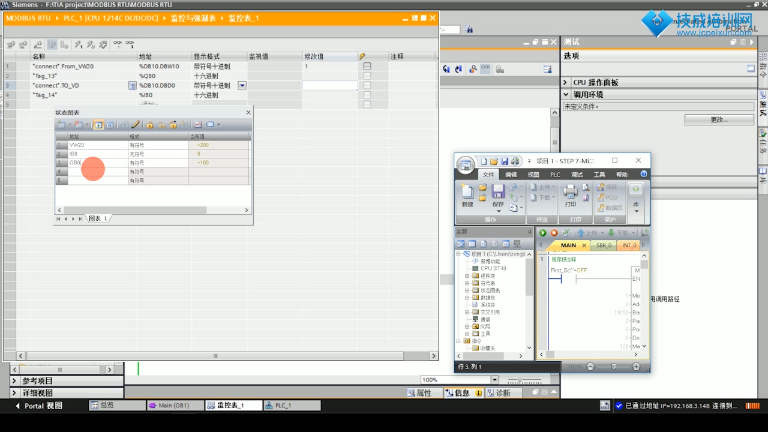768x432 pixels.
Task: Adjust the zoom slider in STEP 7 status bar
Action: 613,366
